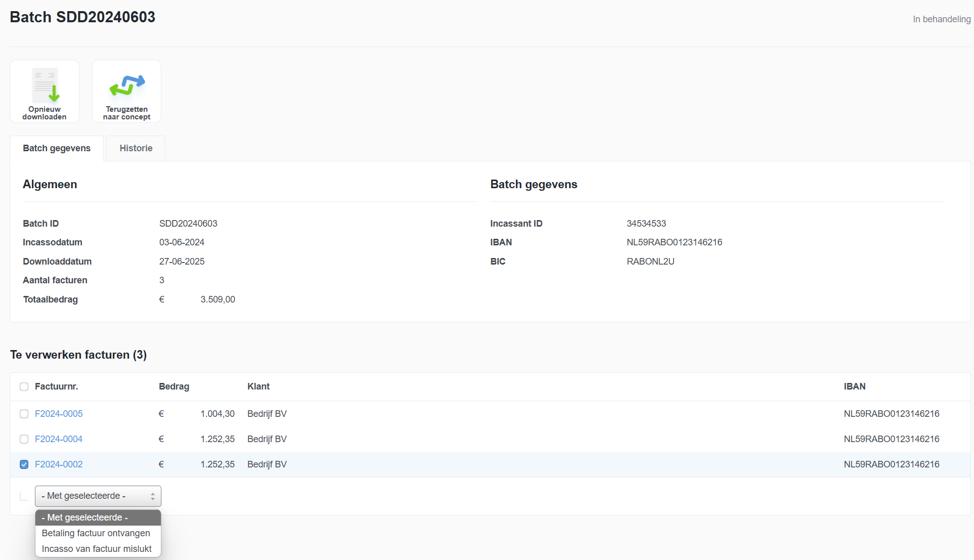Click the Bedrag column header

click(x=174, y=386)
